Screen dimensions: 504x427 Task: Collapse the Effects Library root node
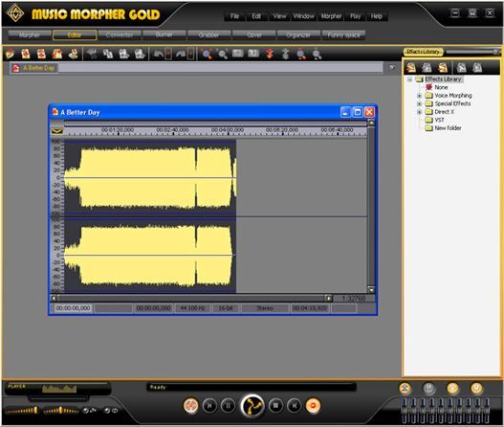coord(409,79)
